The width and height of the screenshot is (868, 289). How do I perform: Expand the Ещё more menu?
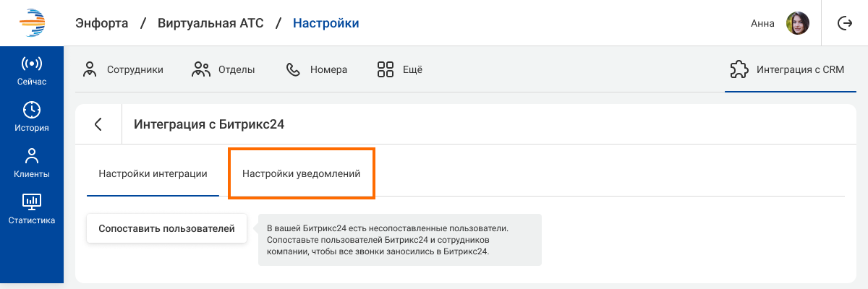400,70
